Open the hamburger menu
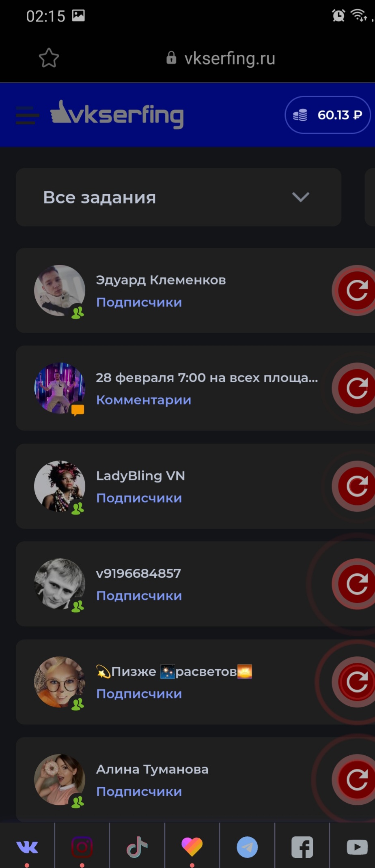 coord(27,115)
